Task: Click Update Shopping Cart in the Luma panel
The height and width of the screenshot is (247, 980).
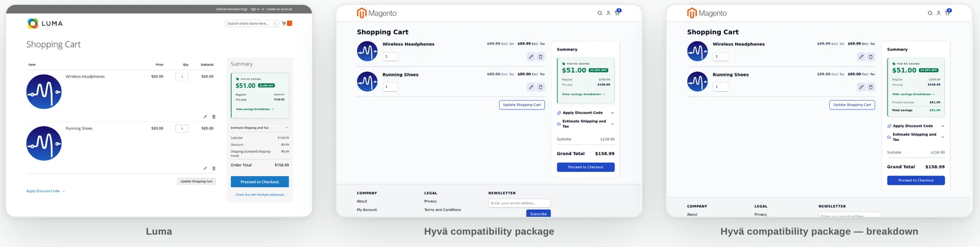Action: click(x=197, y=182)
